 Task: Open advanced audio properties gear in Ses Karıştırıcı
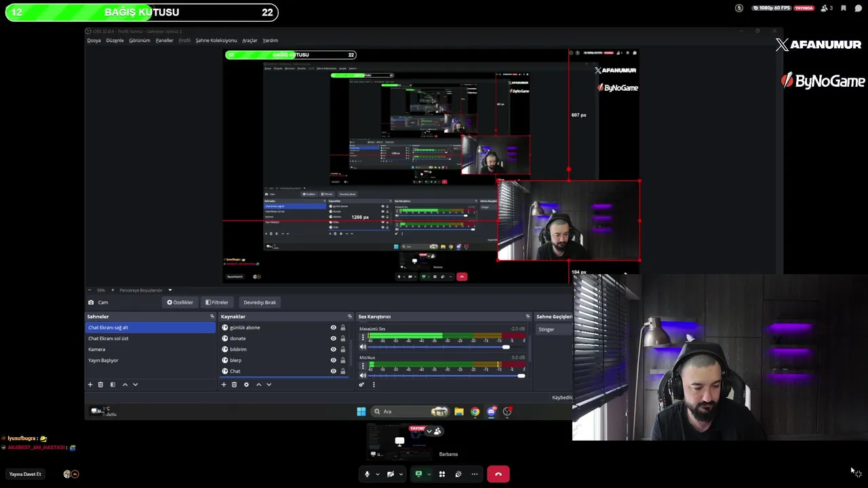point(361,384)
